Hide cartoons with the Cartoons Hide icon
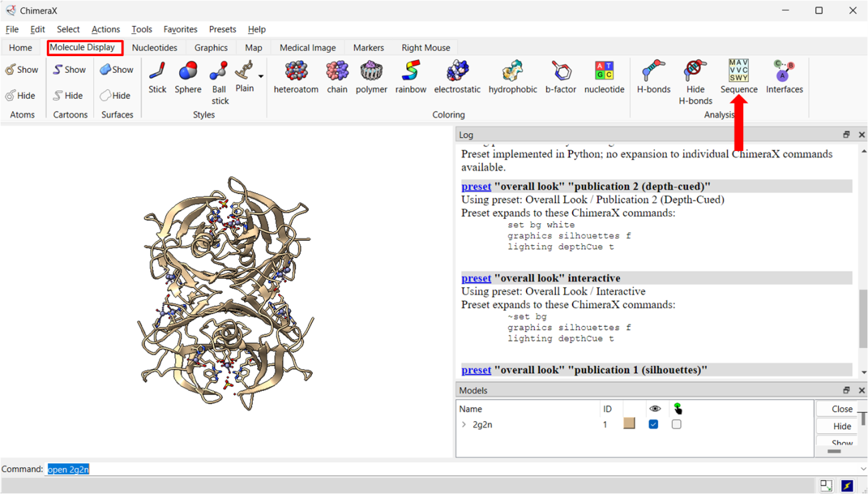The image size is (868, 494). (69, 96)
